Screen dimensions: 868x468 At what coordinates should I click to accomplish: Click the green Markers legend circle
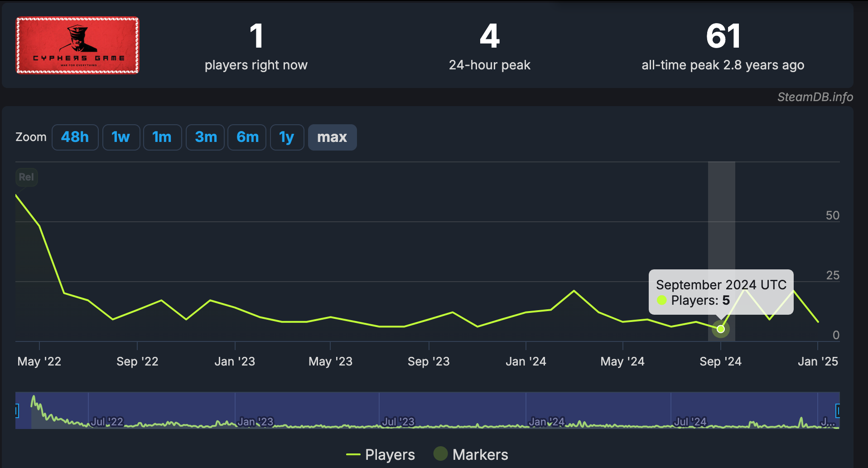tap(440, 453)
